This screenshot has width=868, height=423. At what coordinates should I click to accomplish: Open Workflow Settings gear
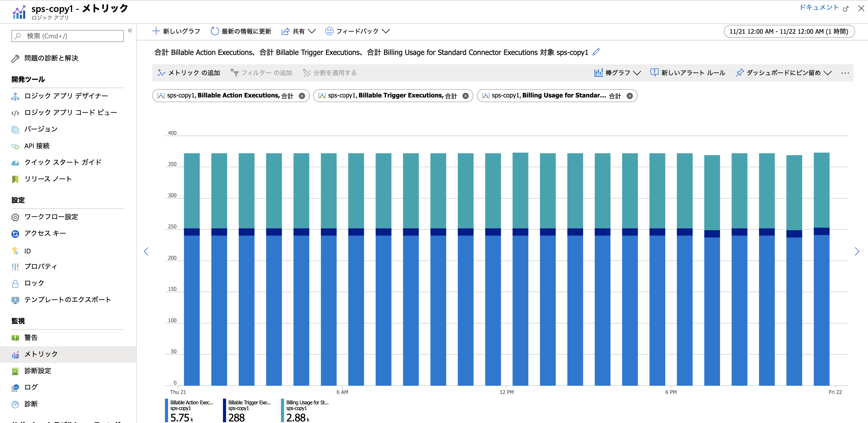[x=15, y=217]
